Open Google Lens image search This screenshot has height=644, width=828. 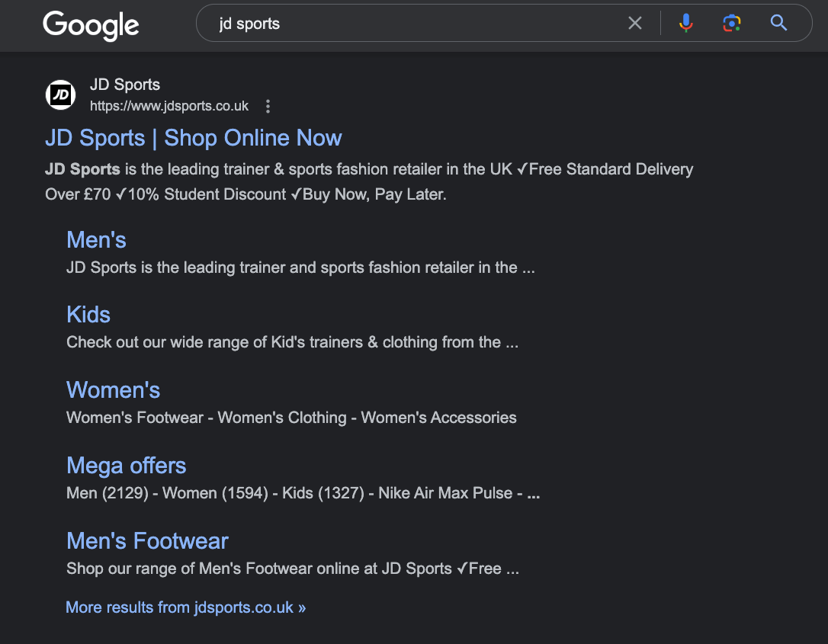[x=732, y=23]
